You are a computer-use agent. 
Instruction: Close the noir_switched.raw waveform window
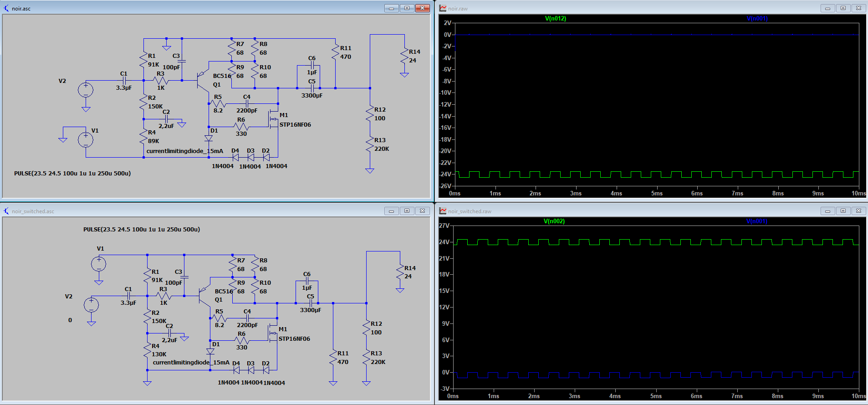pos(858,211)
